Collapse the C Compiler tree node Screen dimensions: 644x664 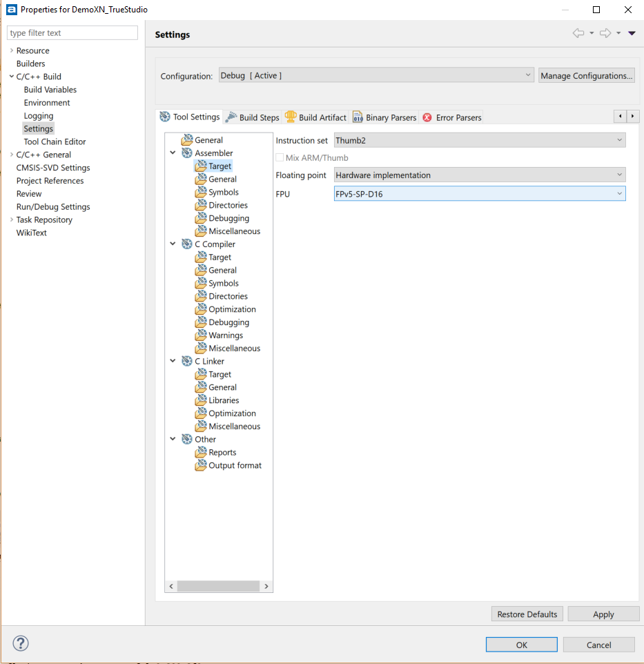pos(173,244)
